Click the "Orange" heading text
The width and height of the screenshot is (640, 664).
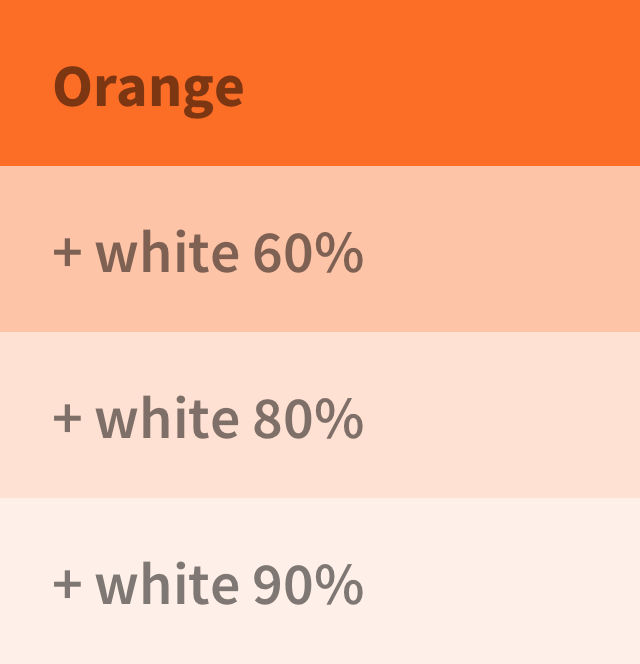coord(148,87)
